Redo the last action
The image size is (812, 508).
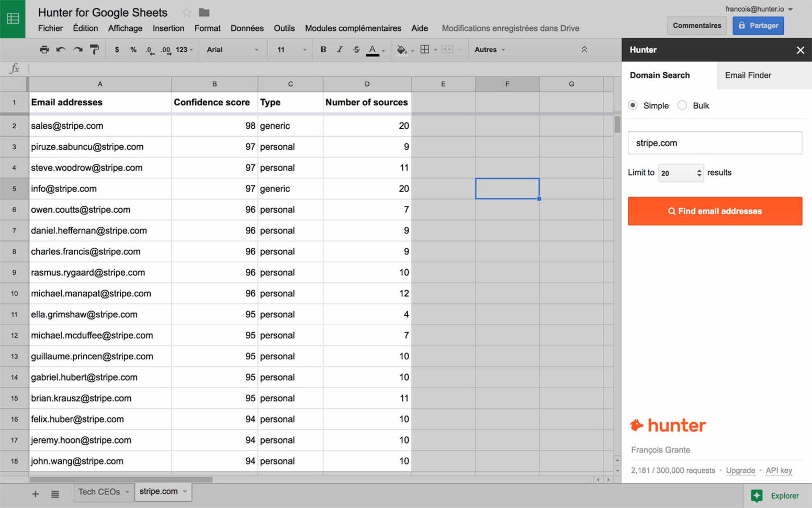(77, 49)
